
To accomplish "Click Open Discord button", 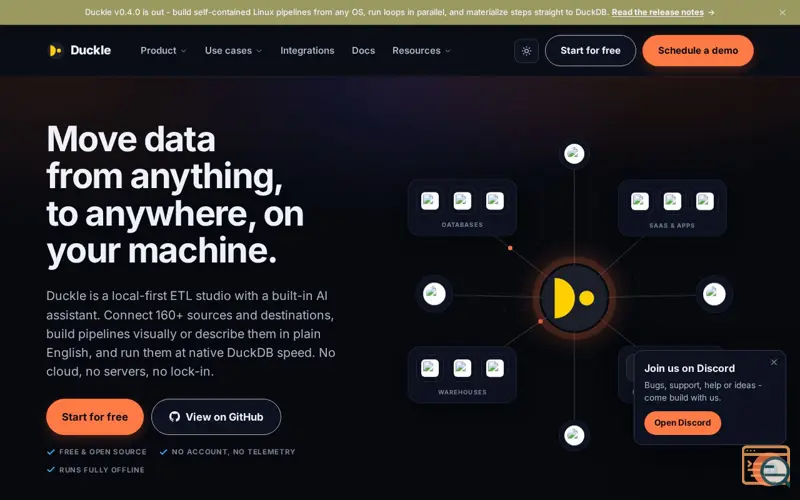I will coord(682,423).
